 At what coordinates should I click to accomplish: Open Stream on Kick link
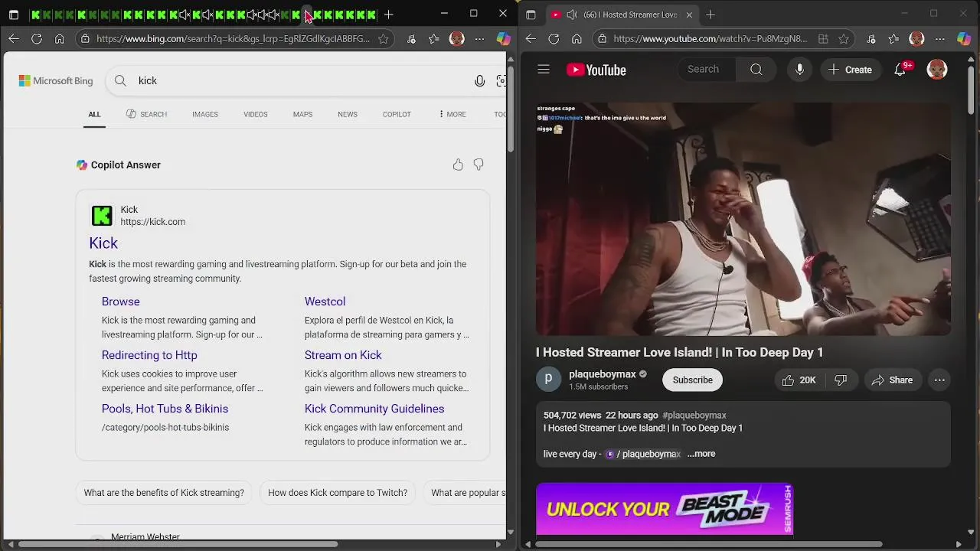point(343,355)
